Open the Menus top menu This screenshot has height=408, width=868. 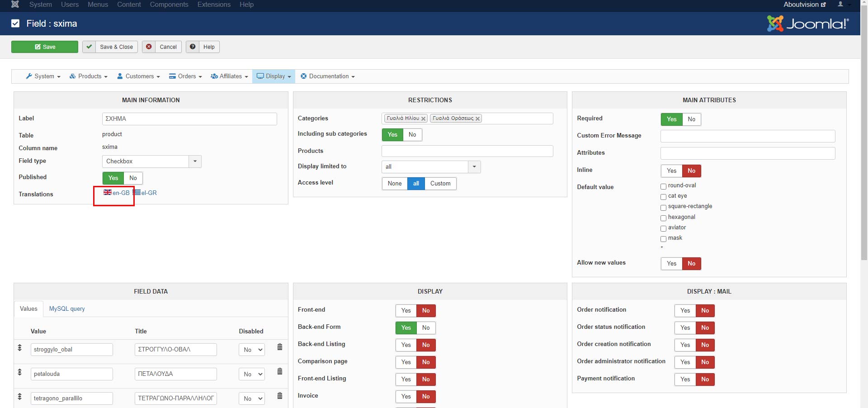(x=98, y=5)
